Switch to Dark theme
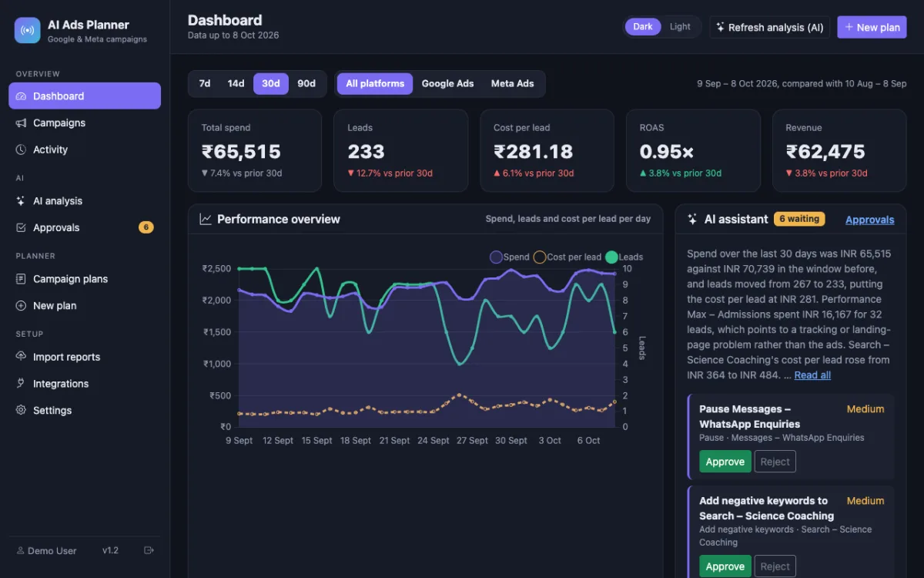This screenshot has height=578, width=924. point(643,26)
